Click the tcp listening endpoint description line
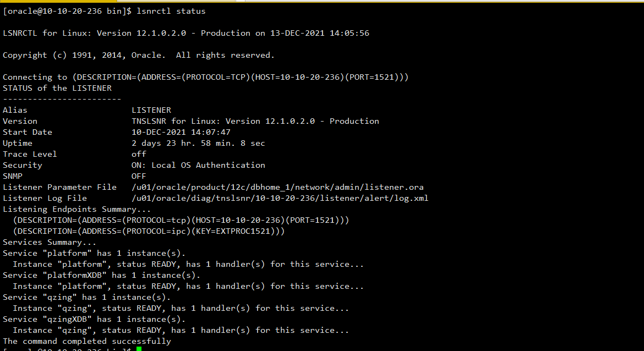This screenshot has height=351, width=644. 181,220
